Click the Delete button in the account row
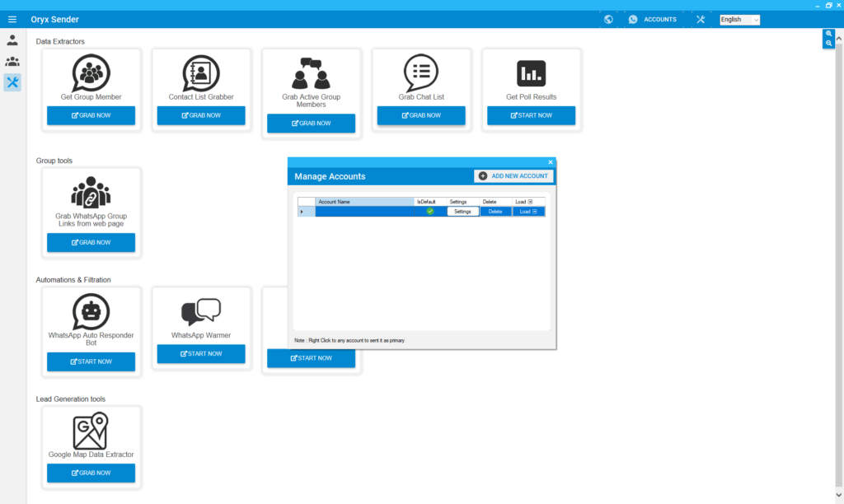This screenshot has height=504, width=844. tap(495, 212)
